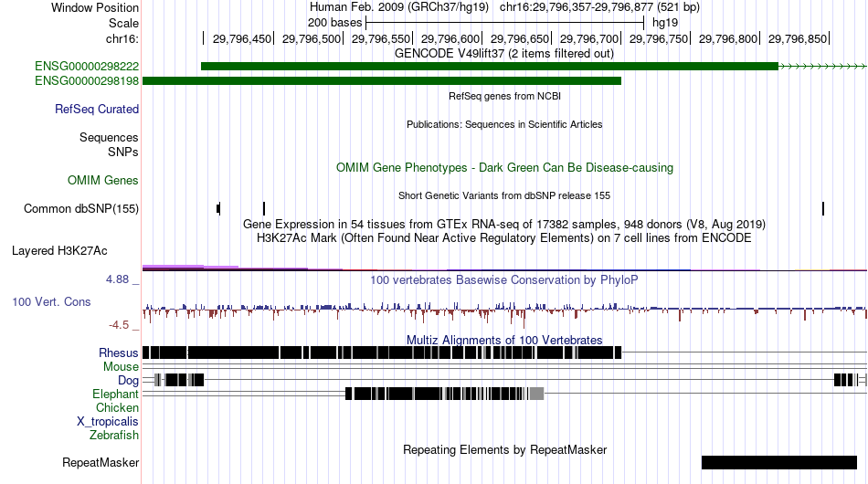Click the RefSeq genes from NCBI title
Screen dimensions: 868x484
(x=504, y=96)
